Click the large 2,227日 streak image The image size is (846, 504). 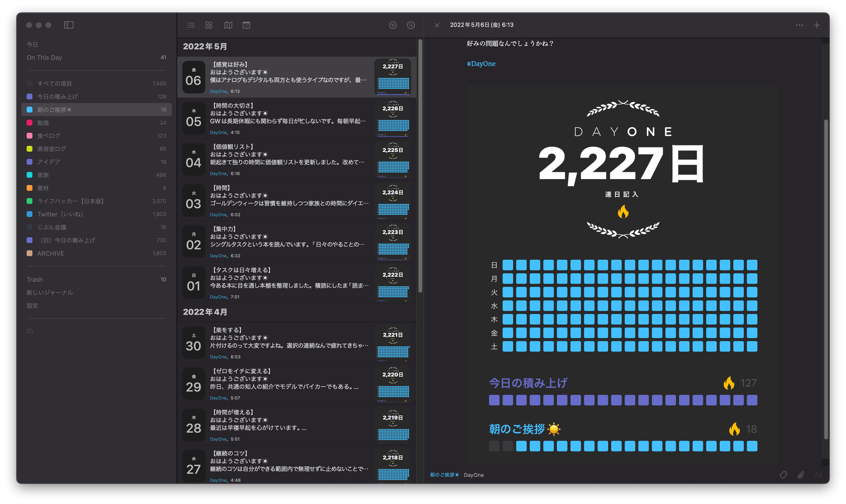tap(623, 274)
